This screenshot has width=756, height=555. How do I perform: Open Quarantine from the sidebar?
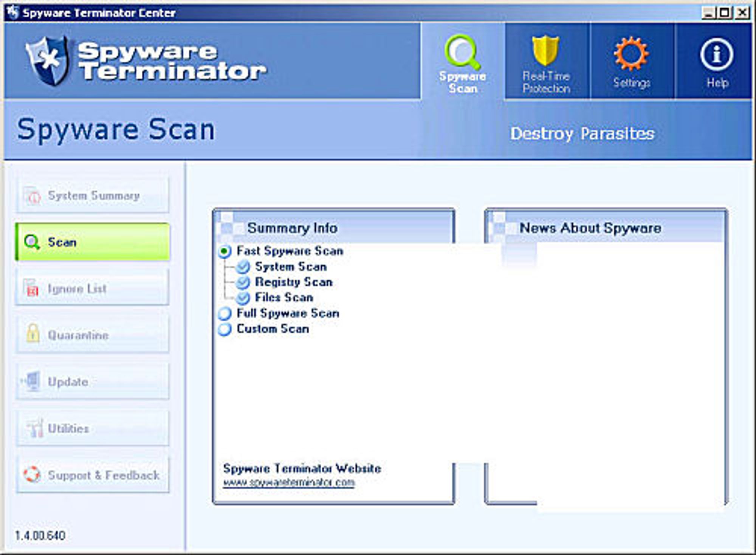click(x=92, y=335)
